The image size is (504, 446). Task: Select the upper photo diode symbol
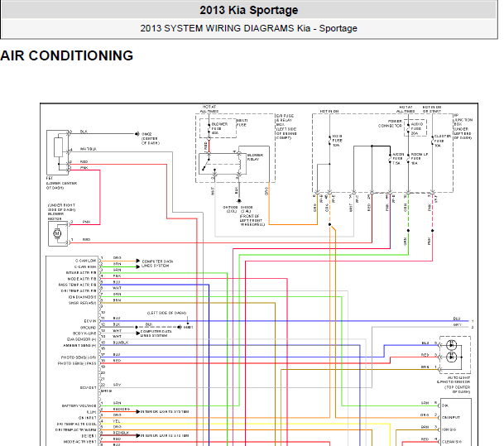point(452,345)
